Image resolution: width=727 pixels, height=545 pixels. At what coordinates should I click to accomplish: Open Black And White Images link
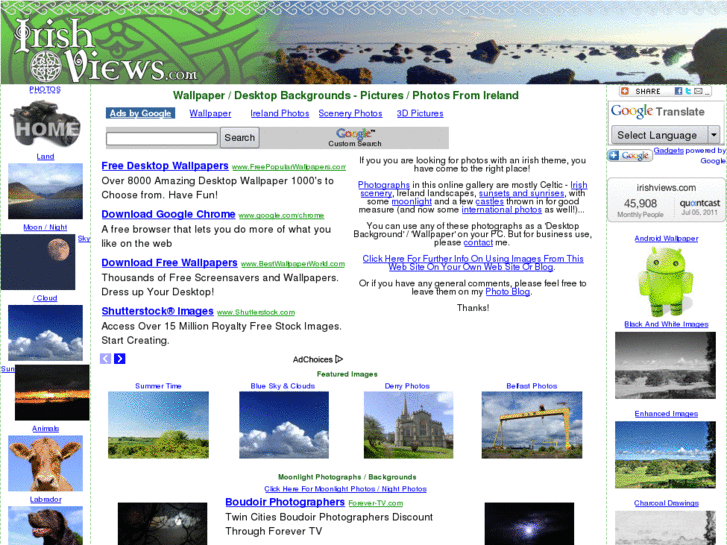tap(666, 324)
